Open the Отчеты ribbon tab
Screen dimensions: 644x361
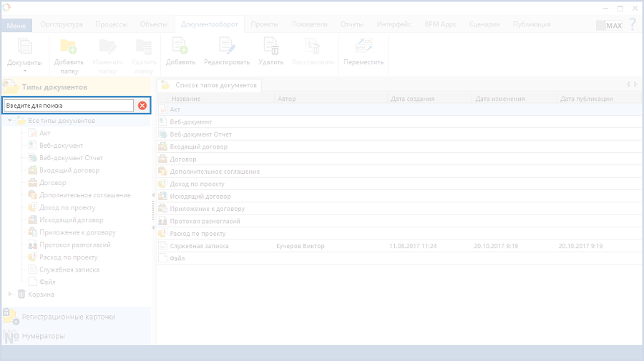click(353, 24)
